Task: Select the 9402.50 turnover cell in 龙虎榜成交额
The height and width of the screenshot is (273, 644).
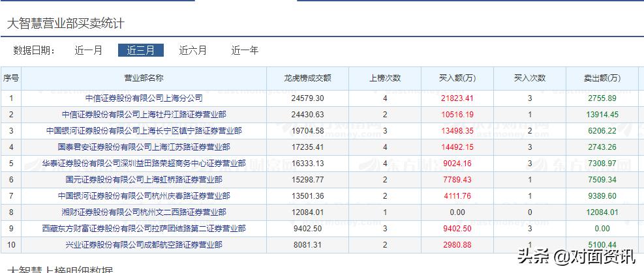Action: point(307,228)
